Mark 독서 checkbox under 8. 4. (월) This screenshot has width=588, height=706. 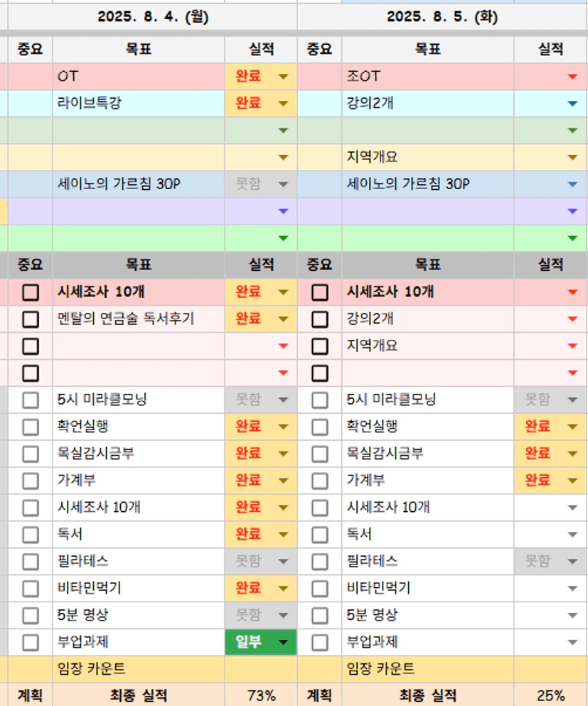[x=31, y=535]
